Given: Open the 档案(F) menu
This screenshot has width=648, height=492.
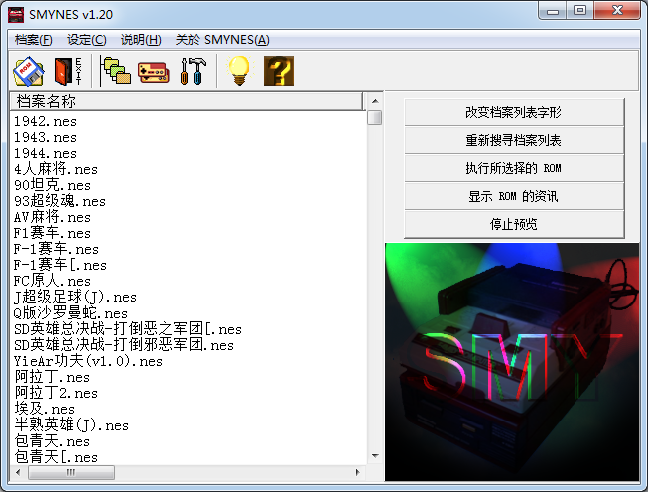Looking at the screenshot, I should coord(33,40).
